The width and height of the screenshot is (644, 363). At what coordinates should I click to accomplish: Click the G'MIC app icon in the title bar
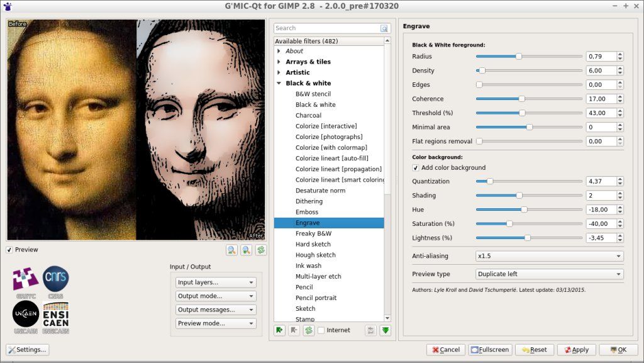(8, 6)
